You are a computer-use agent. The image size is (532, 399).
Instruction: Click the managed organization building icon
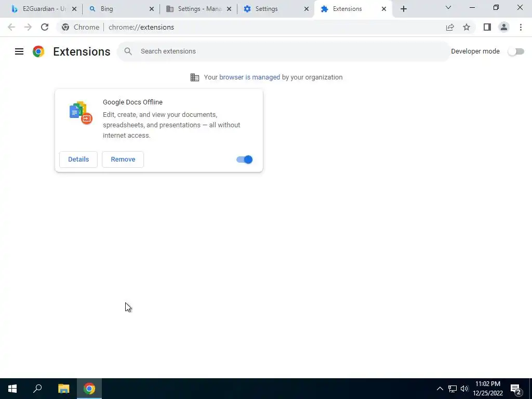(x=195, y=77)
